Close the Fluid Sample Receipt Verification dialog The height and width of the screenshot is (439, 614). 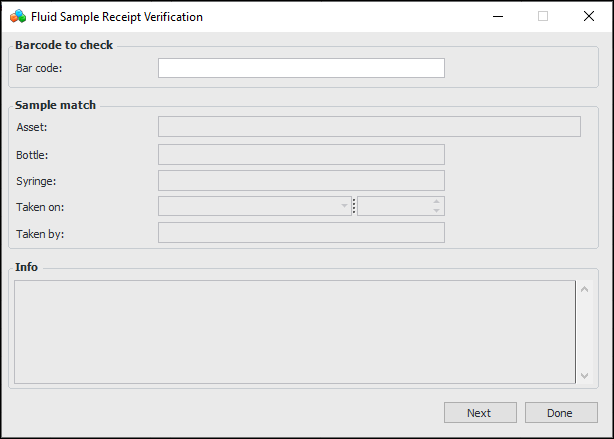click(589, 16)
